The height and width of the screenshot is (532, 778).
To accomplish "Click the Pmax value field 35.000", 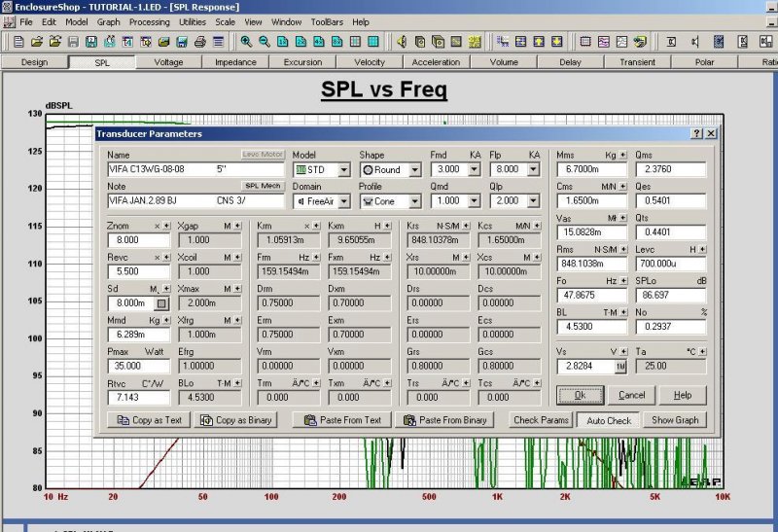I will pos(138,366).
